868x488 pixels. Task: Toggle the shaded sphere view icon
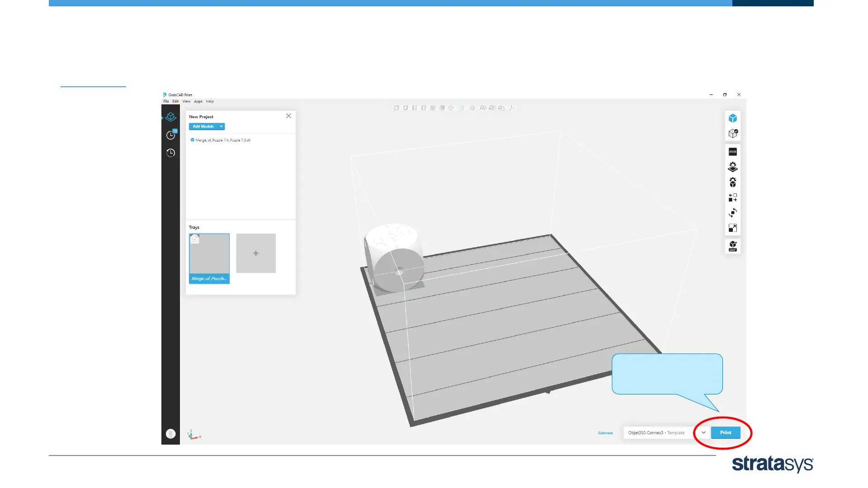click(x=472, y=108)
